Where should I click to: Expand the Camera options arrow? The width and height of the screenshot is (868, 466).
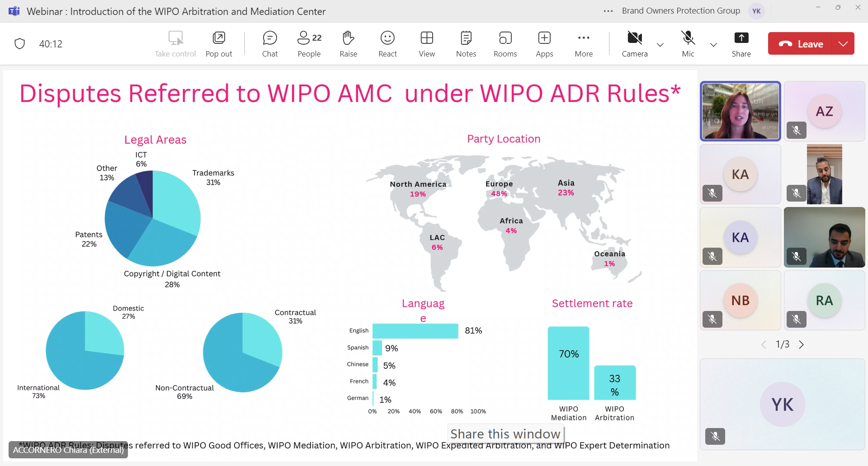click(x=660, y=45)
